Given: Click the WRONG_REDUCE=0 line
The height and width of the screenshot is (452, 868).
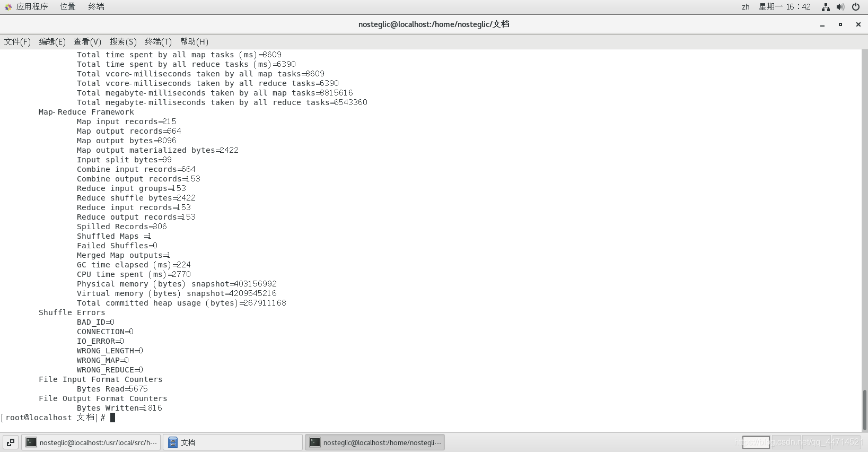Looking at the screenshot, I should 110,370.
